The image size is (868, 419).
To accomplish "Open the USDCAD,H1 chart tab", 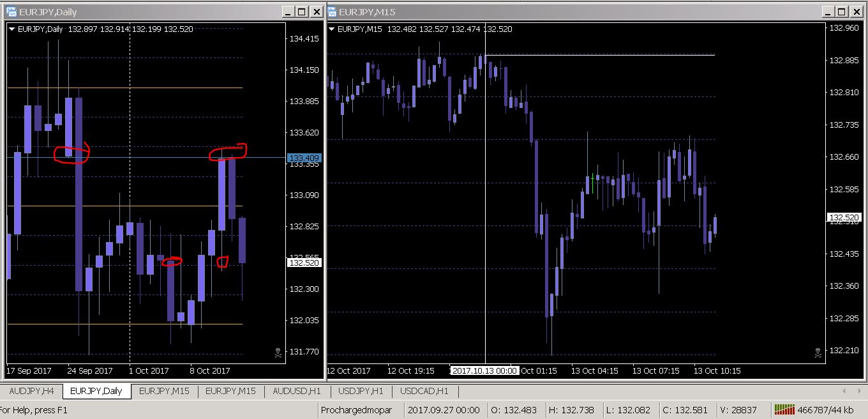I will tap(424, 391).
